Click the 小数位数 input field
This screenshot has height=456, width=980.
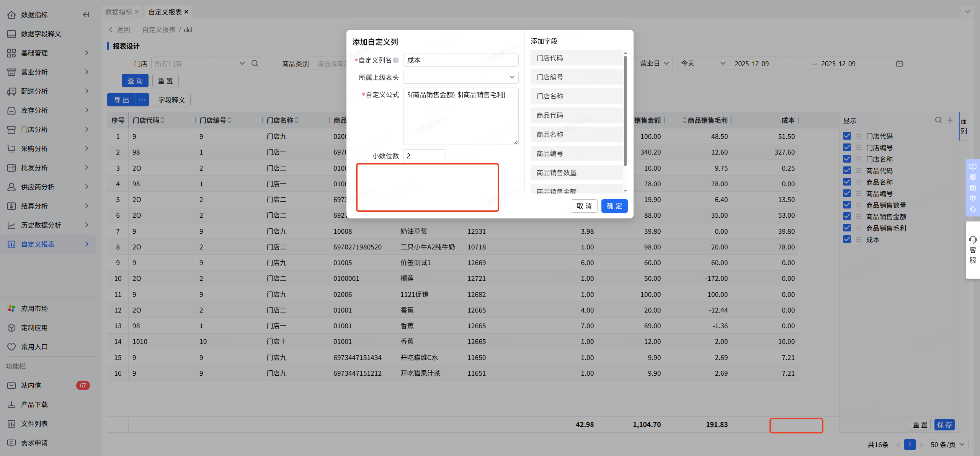pos(424,156)
